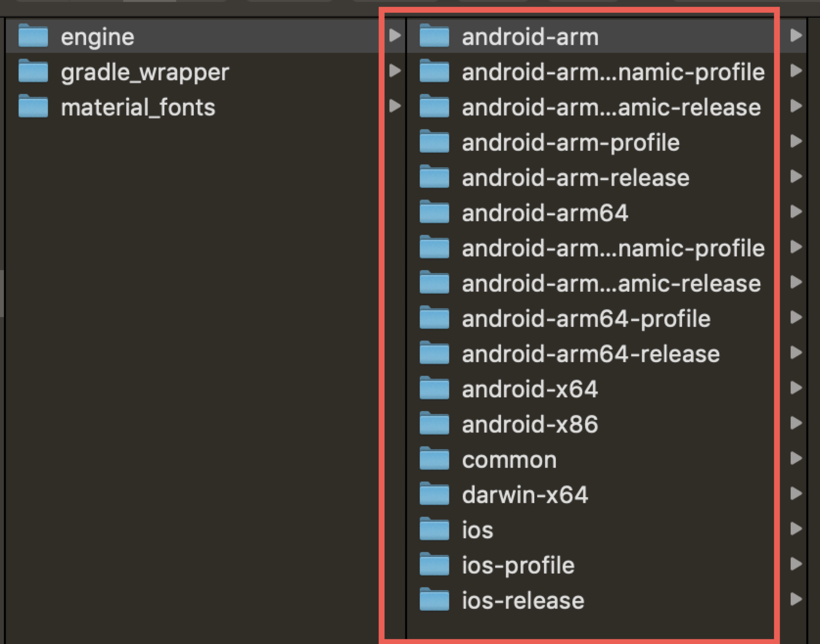Image resolution: width=820 pixels, height=644 pixels.
Task: Click the android-arm64-profile folder icon
Action: point(434,318)
